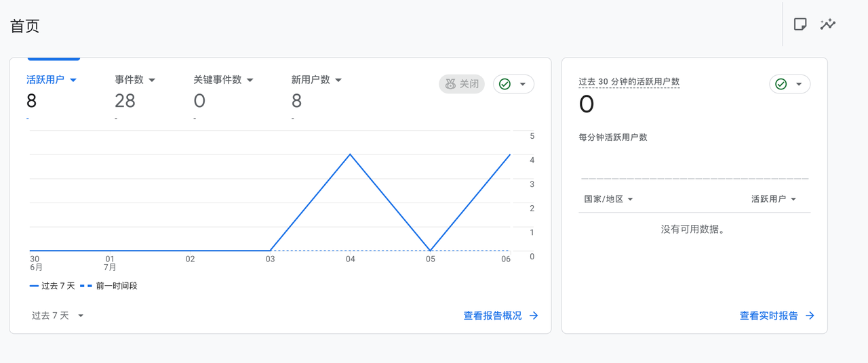
Task: Open the 国家/地区 dimension dropdown
Action: (x=608, y=199)
